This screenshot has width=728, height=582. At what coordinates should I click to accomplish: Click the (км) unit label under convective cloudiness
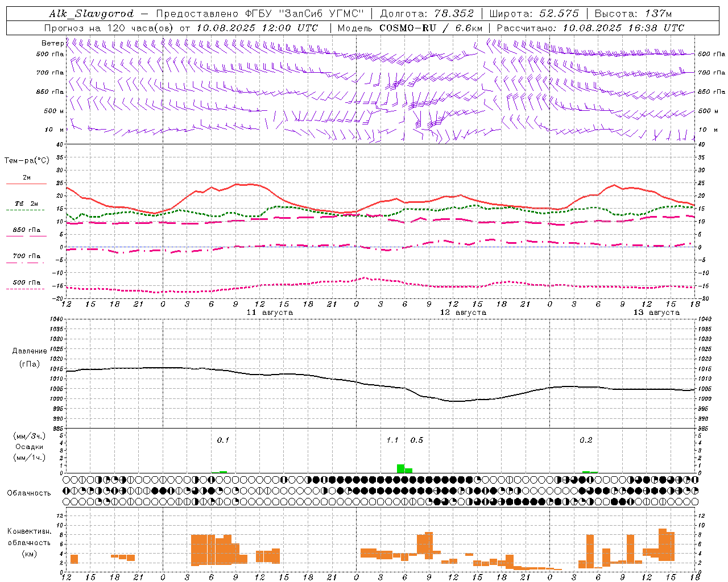[29, 554]
